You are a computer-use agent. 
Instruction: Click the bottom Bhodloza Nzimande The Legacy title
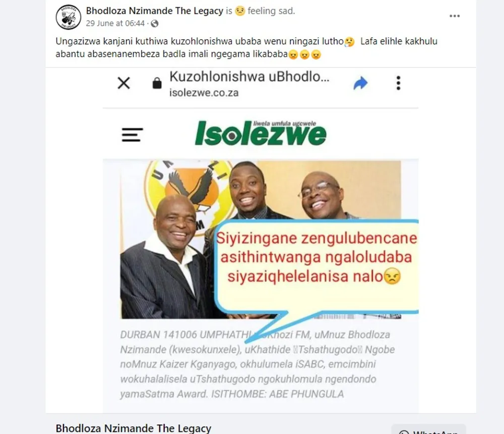click(x=134, y=428)
